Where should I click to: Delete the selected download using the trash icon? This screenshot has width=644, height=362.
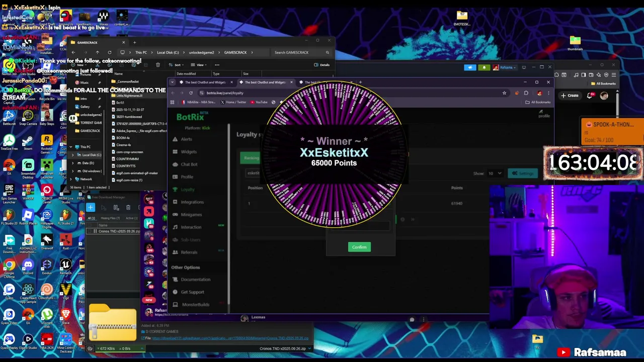[128, 207]
